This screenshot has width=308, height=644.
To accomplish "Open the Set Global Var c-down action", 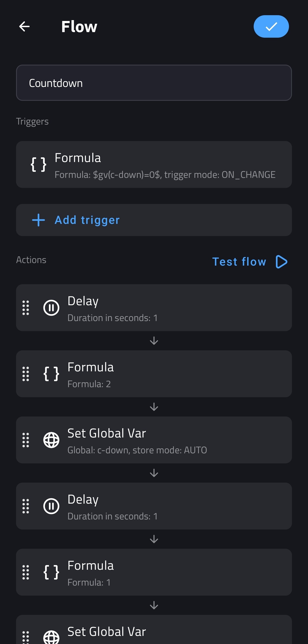I will [x=165, y=440].
